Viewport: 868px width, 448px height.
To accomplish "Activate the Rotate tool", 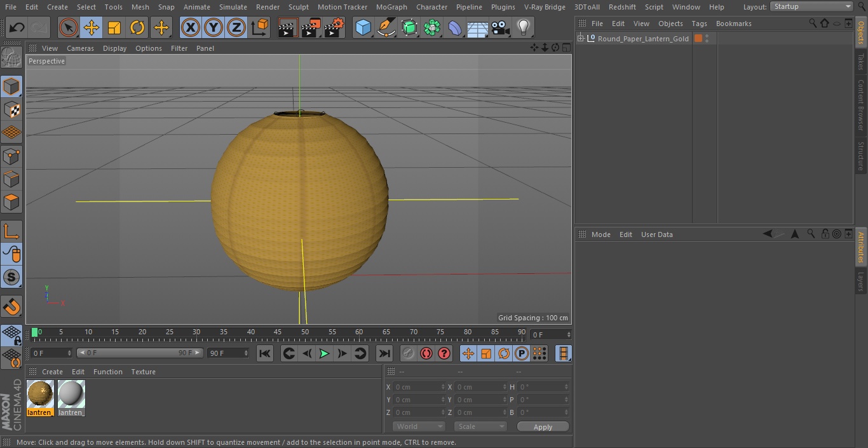I will 137,28.
